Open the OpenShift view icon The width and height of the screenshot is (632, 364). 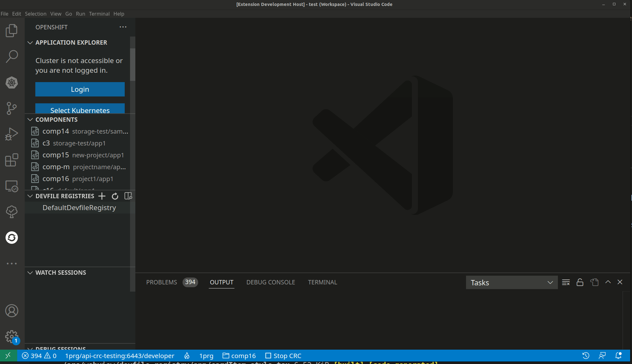pyautogui.click(x=12, y=238)
